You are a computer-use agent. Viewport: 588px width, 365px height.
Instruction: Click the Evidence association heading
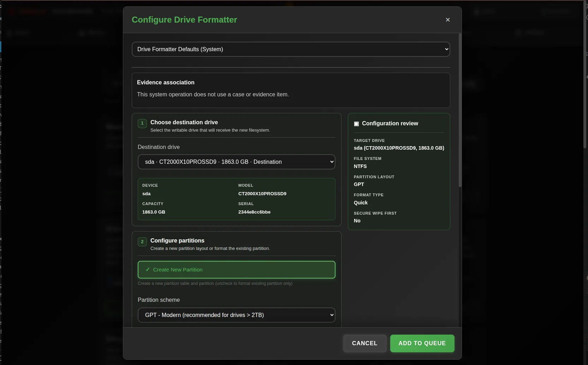(166, 82)
